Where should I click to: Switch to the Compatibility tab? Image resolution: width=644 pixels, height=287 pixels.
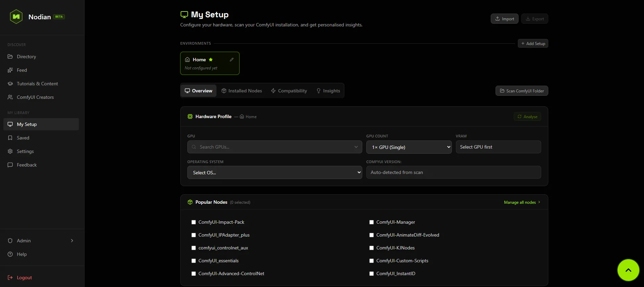(x=289, y=91)
